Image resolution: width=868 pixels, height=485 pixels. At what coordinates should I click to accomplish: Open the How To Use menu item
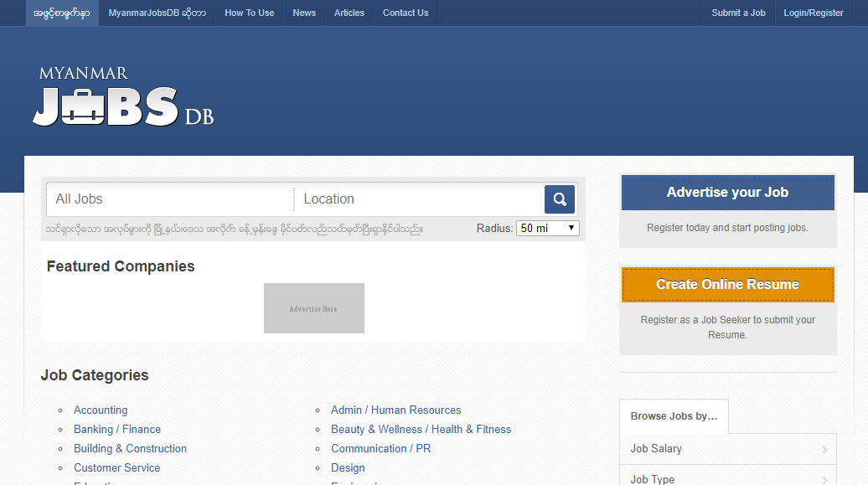pos(249,13)
